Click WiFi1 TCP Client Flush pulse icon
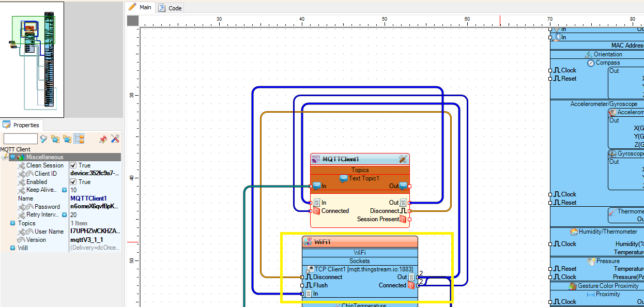This screenshot has width=644, height=307. coord(309,285)
